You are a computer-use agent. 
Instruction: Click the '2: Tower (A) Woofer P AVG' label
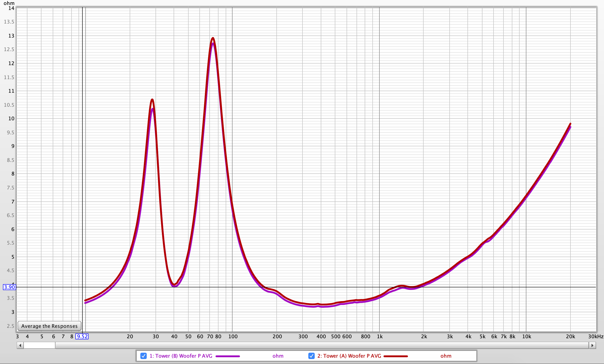click(349, 356)
